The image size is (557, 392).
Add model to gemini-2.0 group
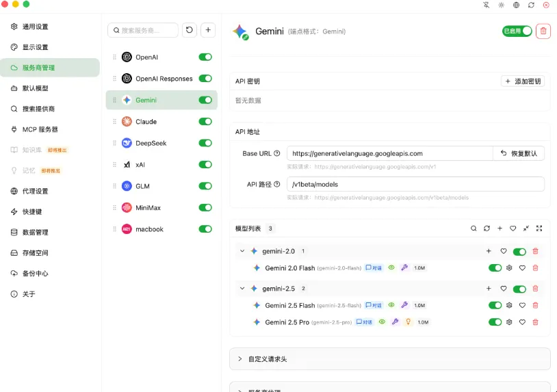click(x=489, y=251)
